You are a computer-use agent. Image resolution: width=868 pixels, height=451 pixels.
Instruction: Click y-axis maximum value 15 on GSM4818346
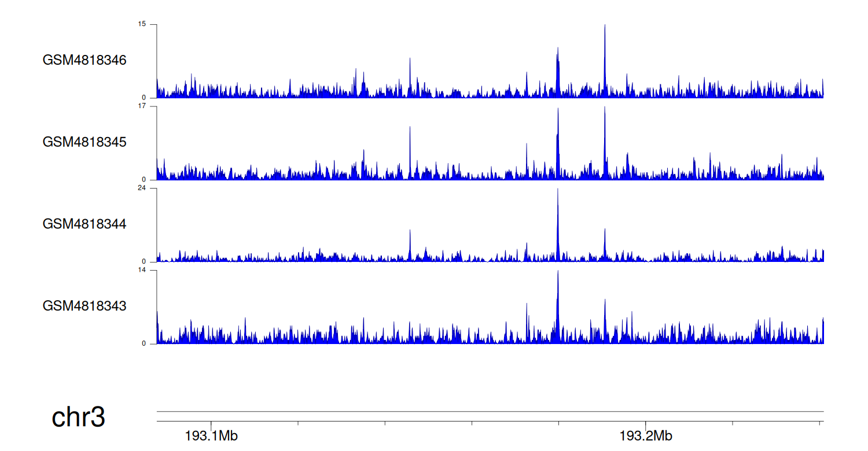coord(142,24)
